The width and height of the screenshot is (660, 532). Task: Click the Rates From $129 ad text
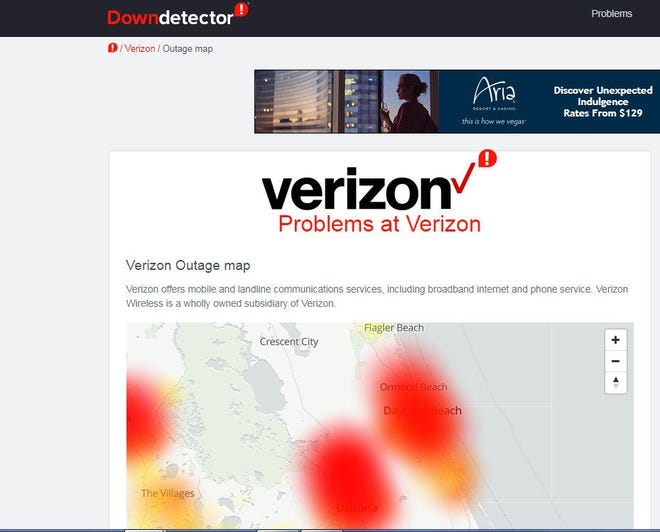click(603, 113)
